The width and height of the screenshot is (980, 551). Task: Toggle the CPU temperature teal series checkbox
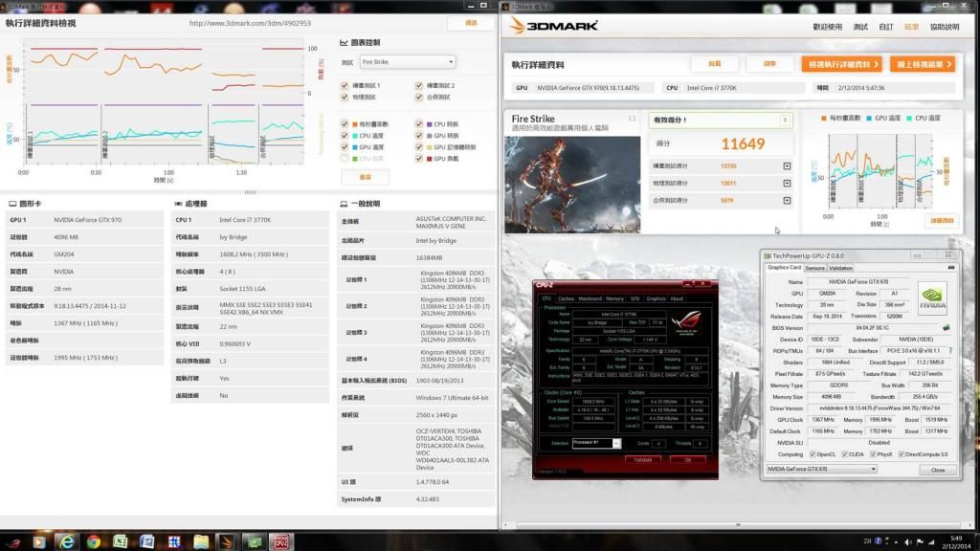[x=345, y=136]
